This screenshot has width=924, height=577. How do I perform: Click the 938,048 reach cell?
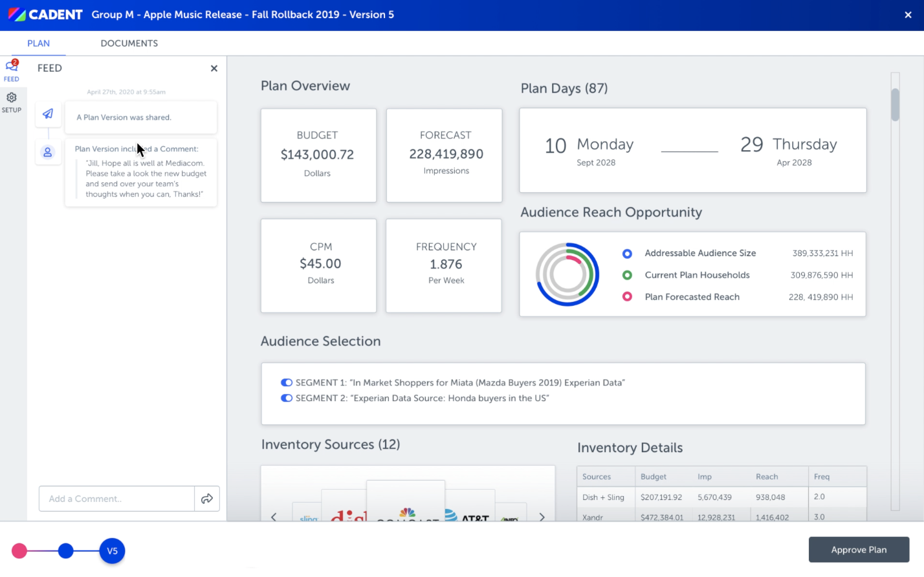coord(770,497)
